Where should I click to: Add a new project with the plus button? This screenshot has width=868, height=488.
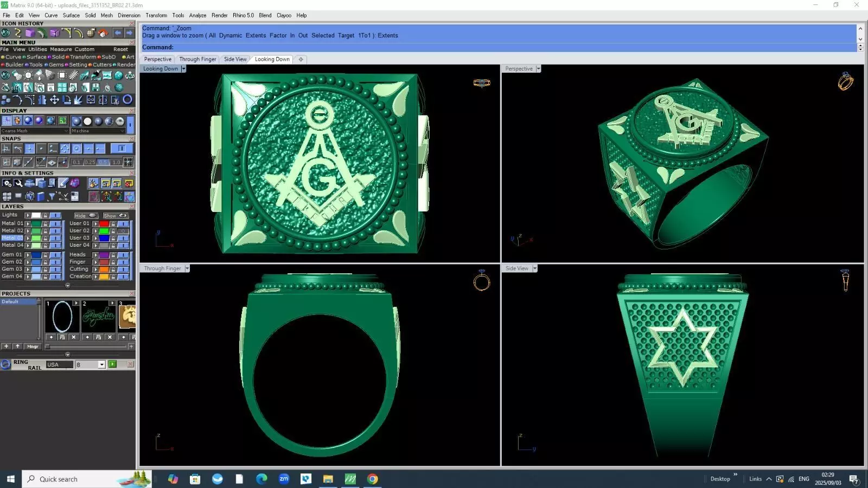point(6,346)
